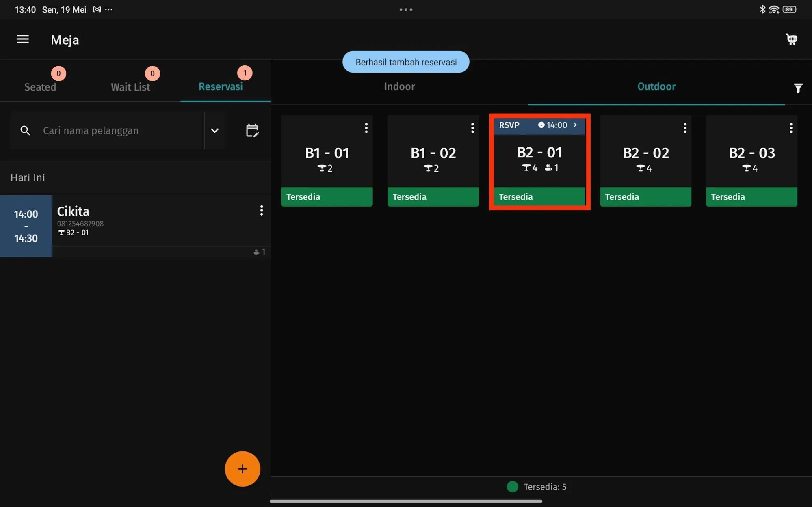Open three-dot menu on table B1 - 01

(x=366, y=128)
